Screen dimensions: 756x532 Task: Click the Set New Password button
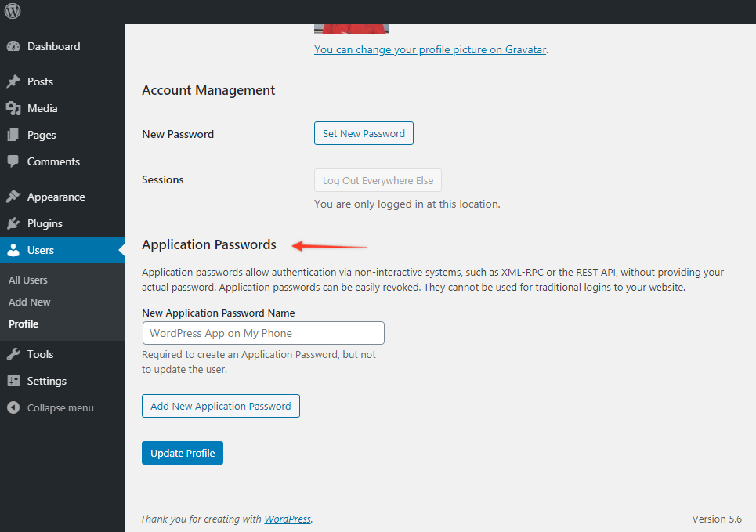tap(364, 133)
